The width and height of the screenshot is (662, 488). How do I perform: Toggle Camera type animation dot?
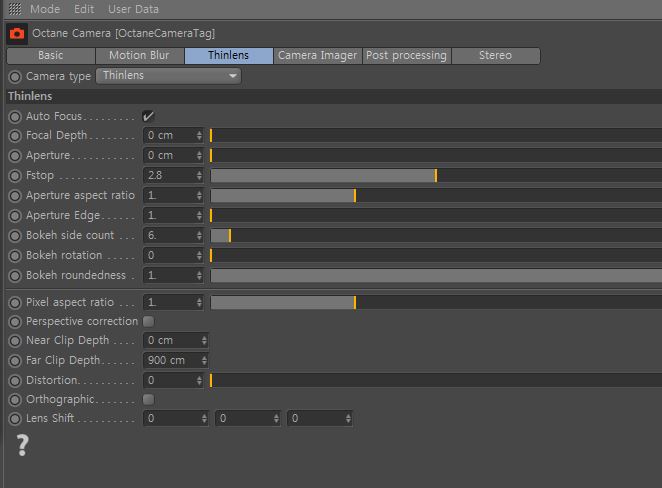pos(15,77)
